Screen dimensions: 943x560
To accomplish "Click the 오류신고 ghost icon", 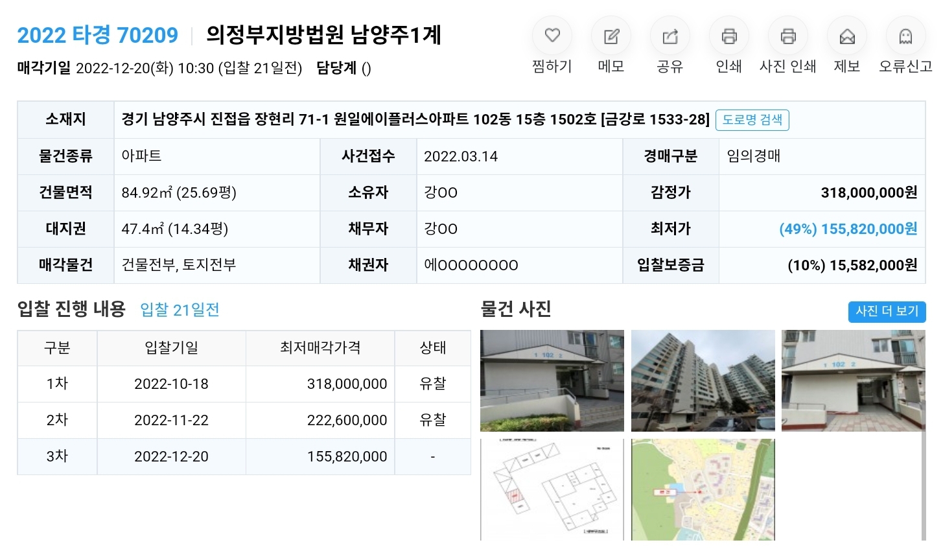I will click(906, 36).
